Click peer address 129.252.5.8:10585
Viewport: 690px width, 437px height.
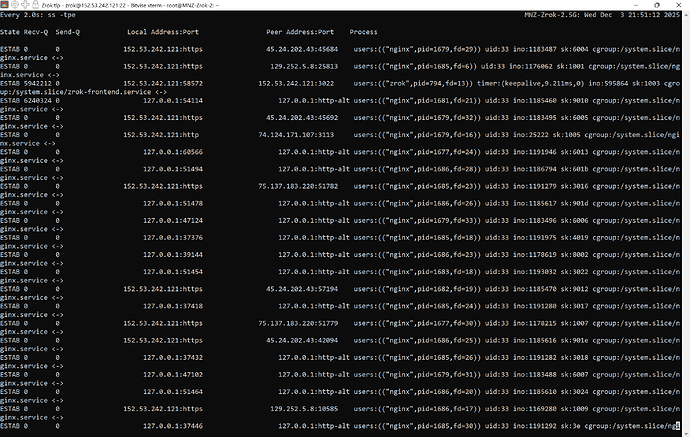click(x=304, y=410)
